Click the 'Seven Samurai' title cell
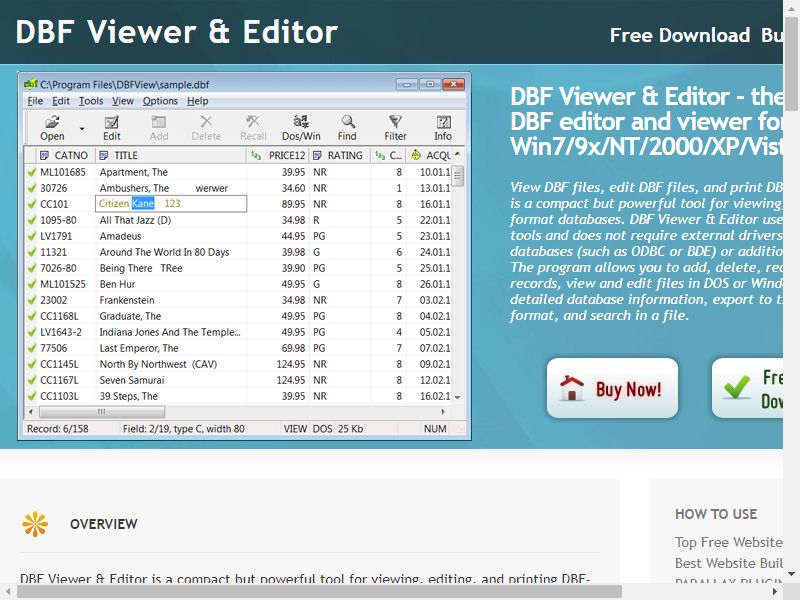 pos(132,380)
